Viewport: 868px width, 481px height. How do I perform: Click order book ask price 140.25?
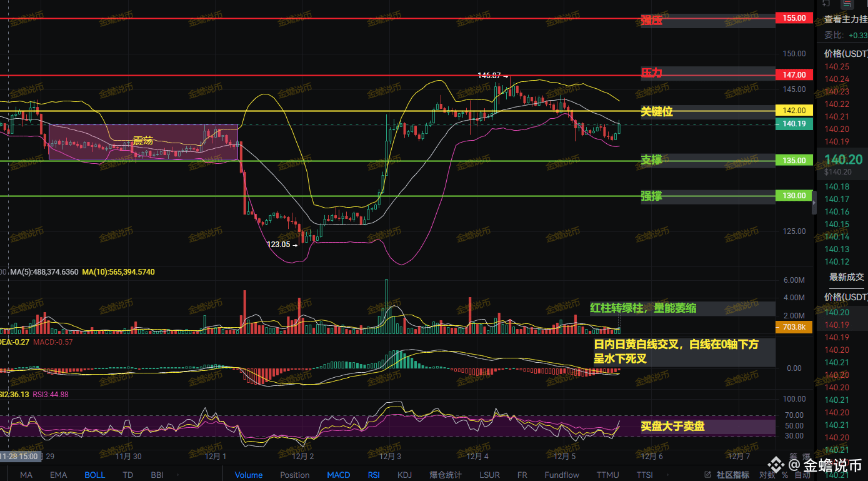coord(837,66)
